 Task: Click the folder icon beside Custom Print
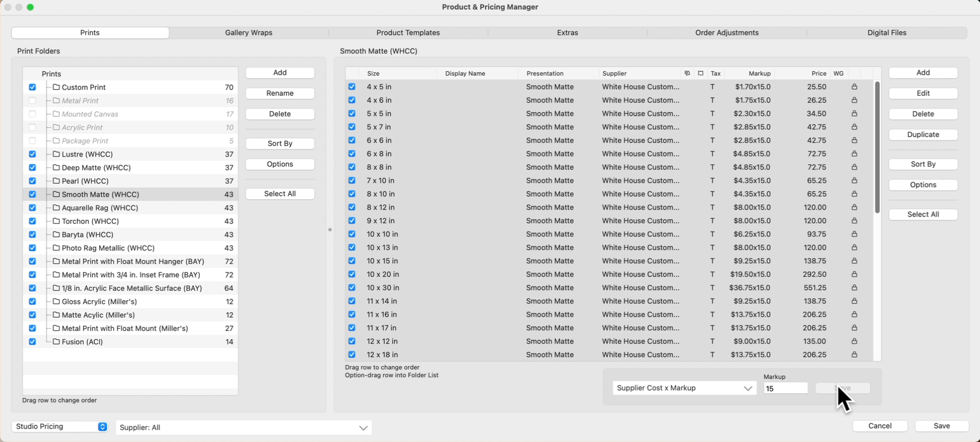[56, 87]
